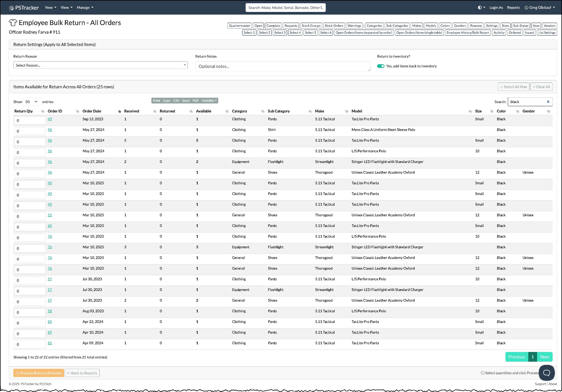Click the Return Notes text field
This screenshot has height=392, width=562.
(x=282, y=66)
